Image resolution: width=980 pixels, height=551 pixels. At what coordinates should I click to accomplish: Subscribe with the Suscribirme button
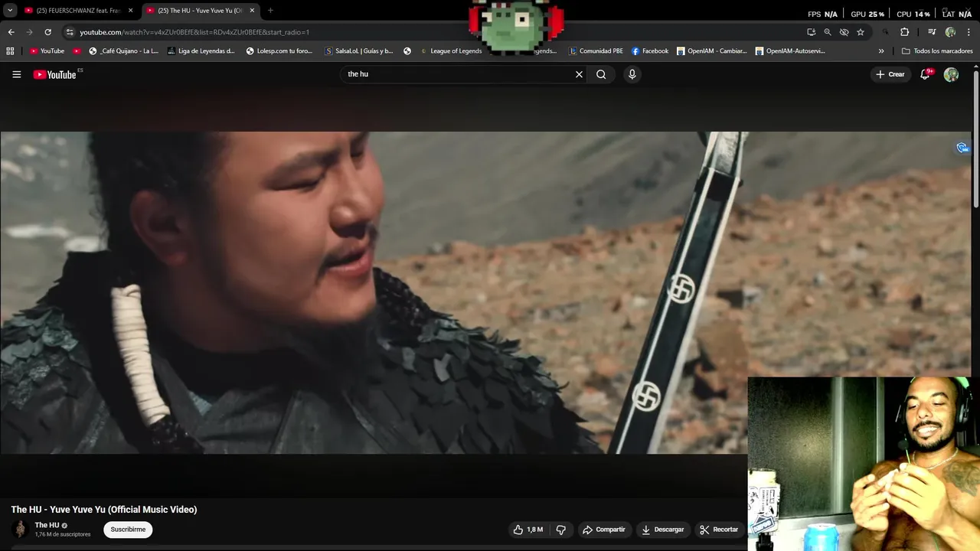128,530
